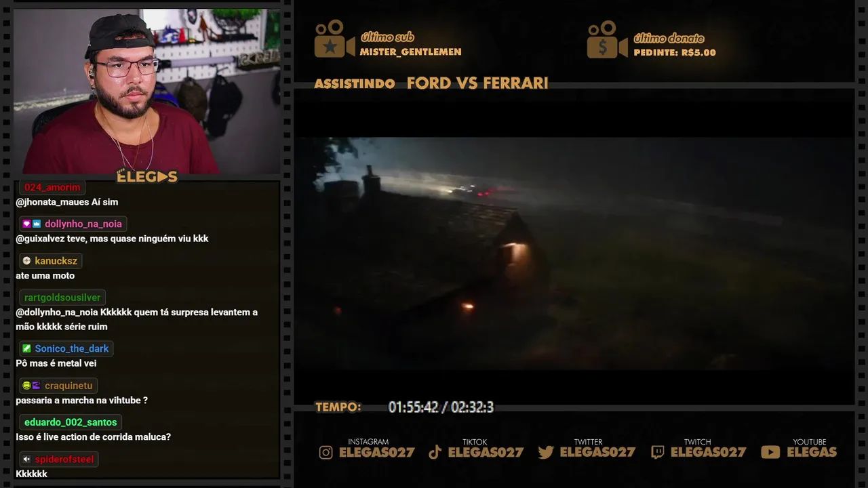Open rartgoldsousilver's chat username
Viewport: 868px width, 488px height.
[62, 298]
